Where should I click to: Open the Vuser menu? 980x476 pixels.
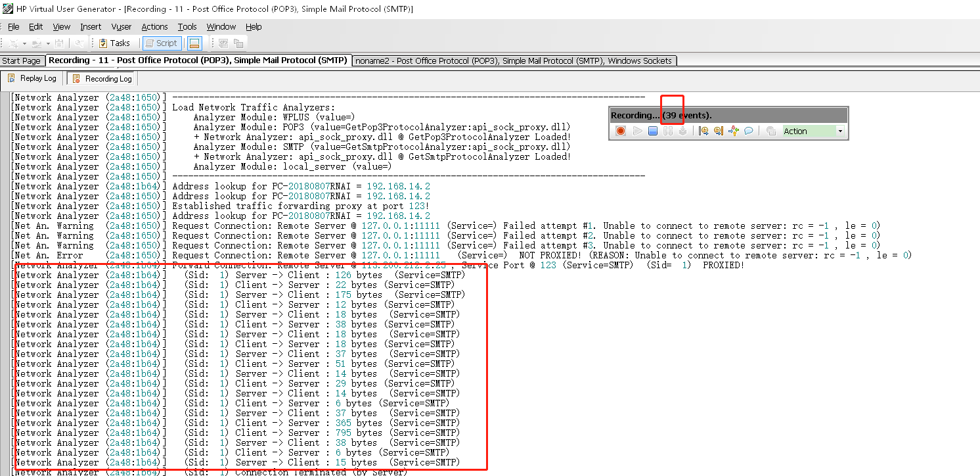(x=122, y=26)
